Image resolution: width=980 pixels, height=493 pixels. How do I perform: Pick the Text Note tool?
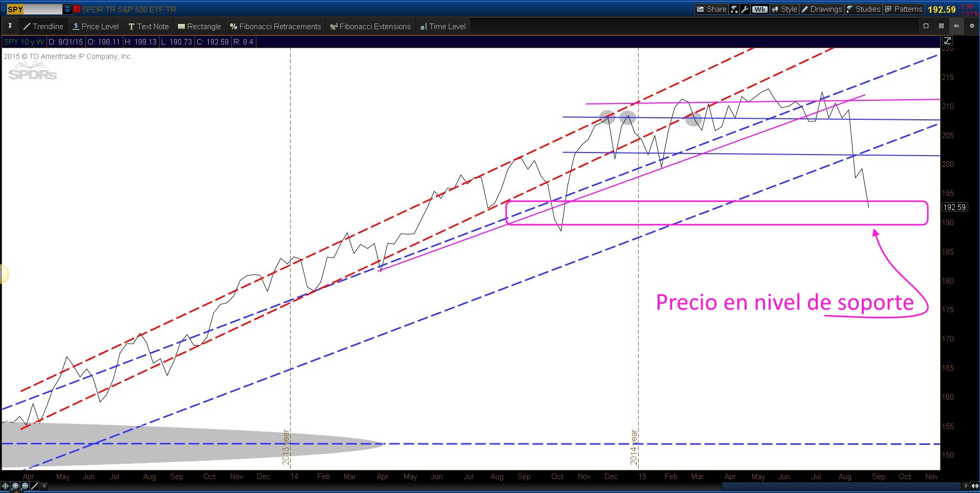click(x=148, y=26)
